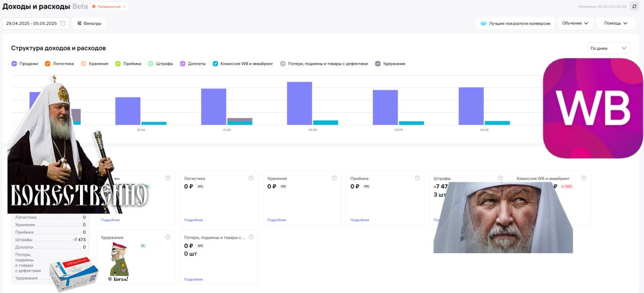644x293 pixels.
Task: Open Лучшие показатели конверсии
Action: [515, 23]
